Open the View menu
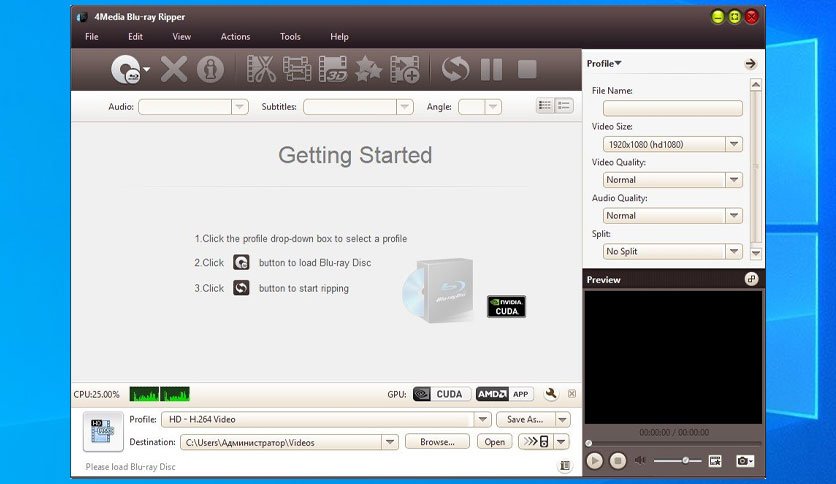 [181, 37]
